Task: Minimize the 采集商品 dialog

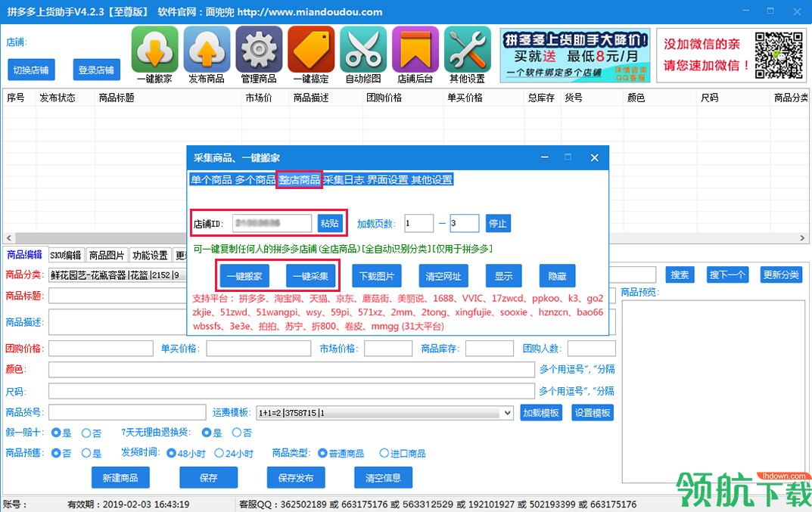Action: pyautogui.click(x=545, y=157)
